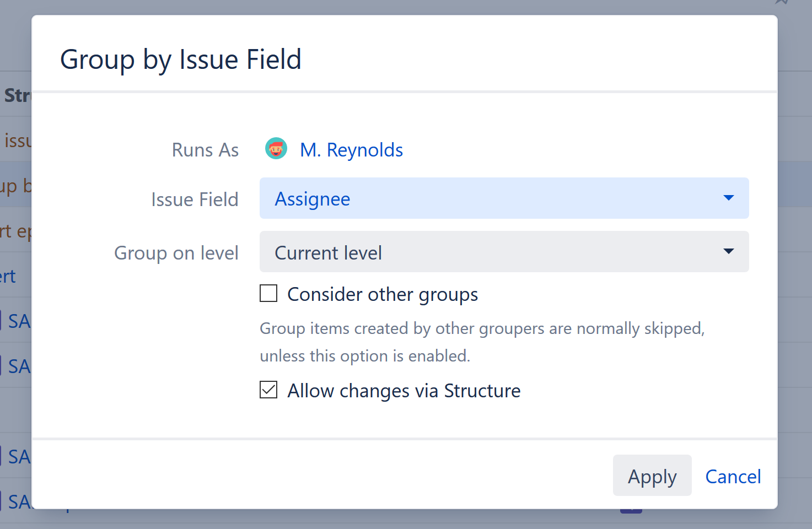Viewport: 812px width, 529px height.
Task: Uncheck Allow changes via Structure checkbox
Action: [x=268, y=390]
